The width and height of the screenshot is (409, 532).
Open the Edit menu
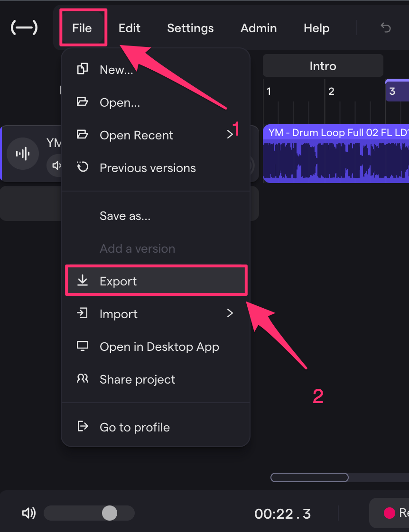(x=130, y=28)
